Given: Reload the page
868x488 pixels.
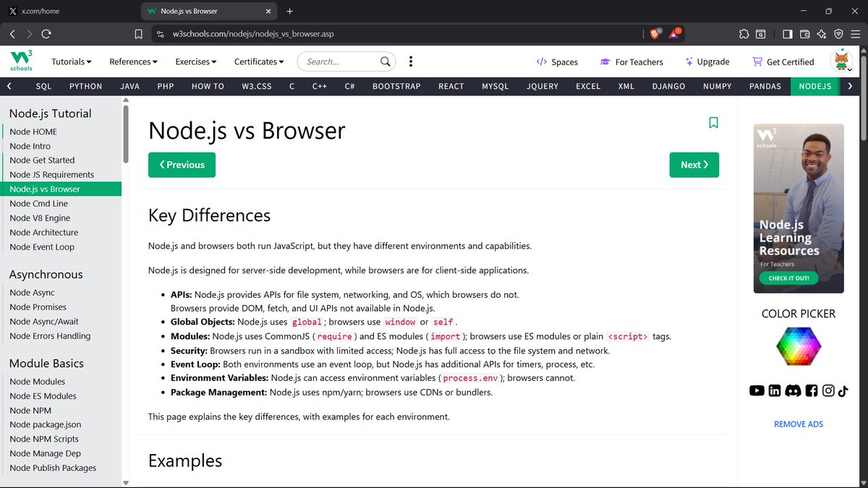Looking at the screenshot, I should [46, 34].
